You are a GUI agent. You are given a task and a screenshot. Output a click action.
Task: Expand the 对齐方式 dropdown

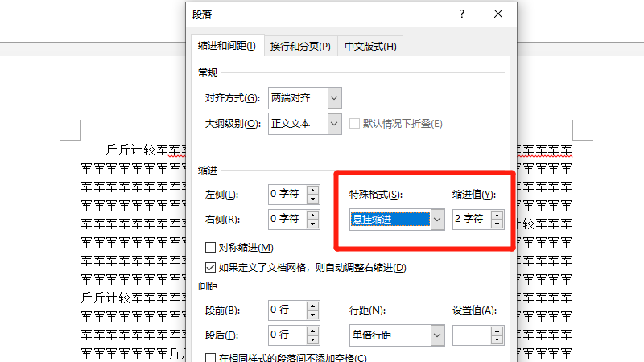point(334,98)
